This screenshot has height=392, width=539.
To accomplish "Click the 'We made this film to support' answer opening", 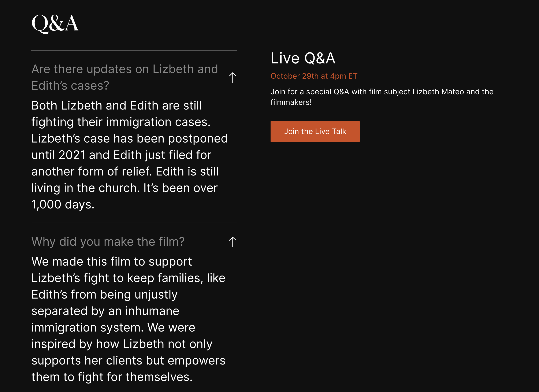I will [x=111, y=262].
